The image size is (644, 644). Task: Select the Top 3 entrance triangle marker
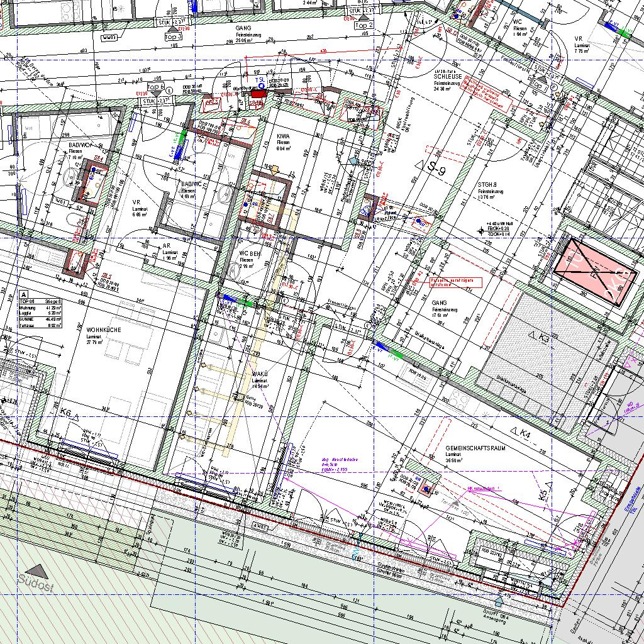pos(173,29)
